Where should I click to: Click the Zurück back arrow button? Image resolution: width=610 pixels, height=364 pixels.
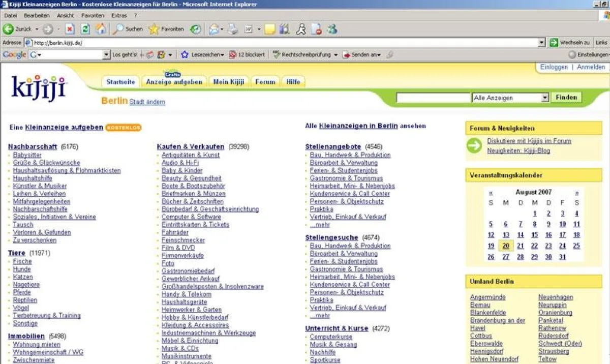pos(9,29)
